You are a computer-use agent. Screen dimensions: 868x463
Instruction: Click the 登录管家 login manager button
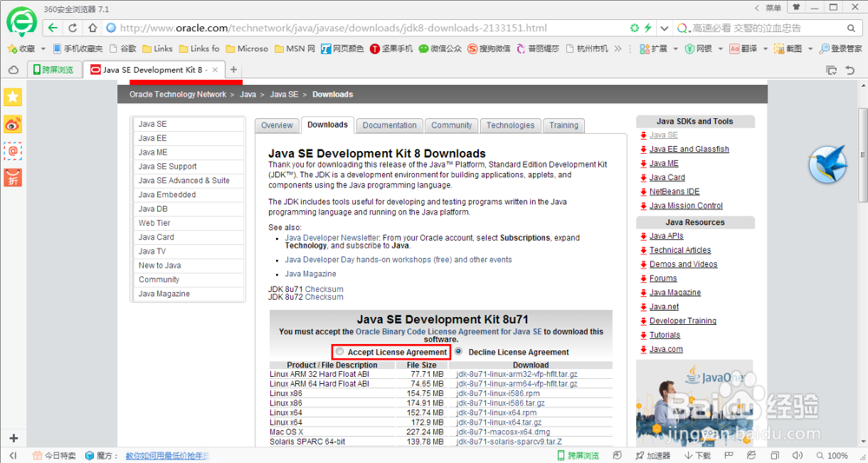(841, 49)
